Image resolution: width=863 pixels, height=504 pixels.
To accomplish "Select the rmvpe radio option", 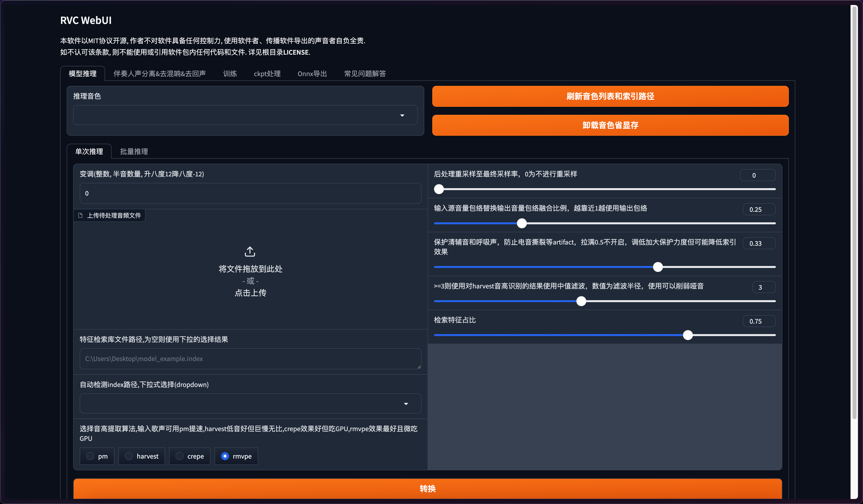I will (225, 456).
